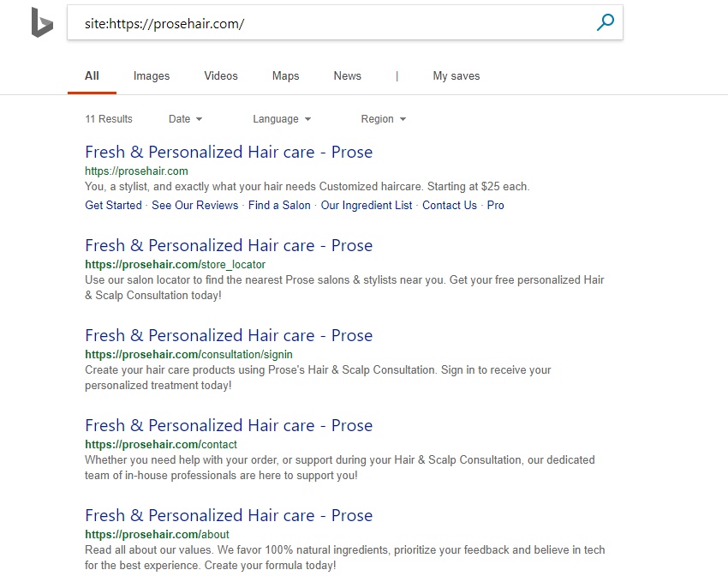Open the prosehair.com store_locator result
This screenshot has width=728, height=582.
tap(229, 245)
